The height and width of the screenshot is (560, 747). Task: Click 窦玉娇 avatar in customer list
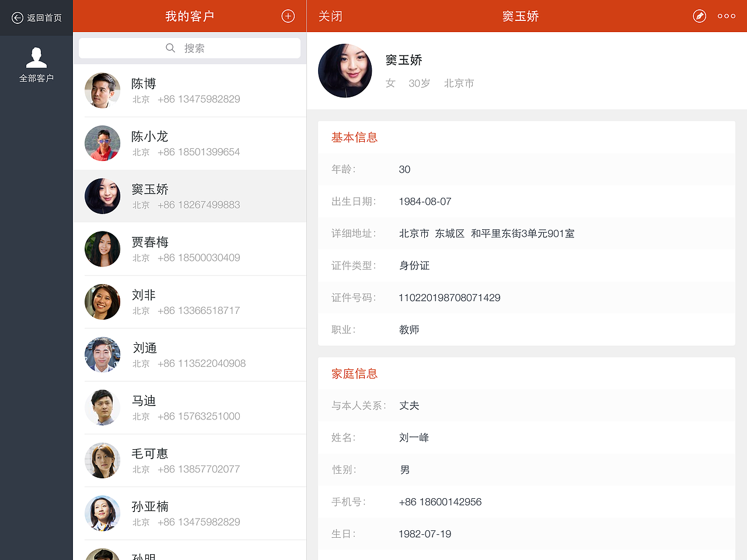point(102,196)
